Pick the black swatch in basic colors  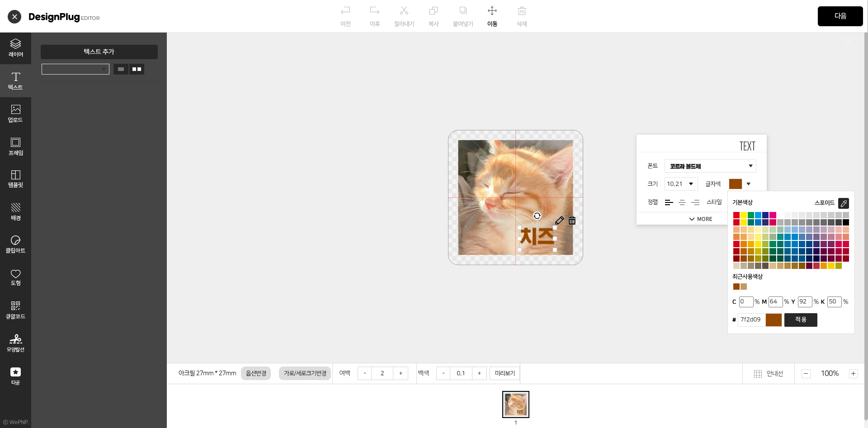pos(845,222)
